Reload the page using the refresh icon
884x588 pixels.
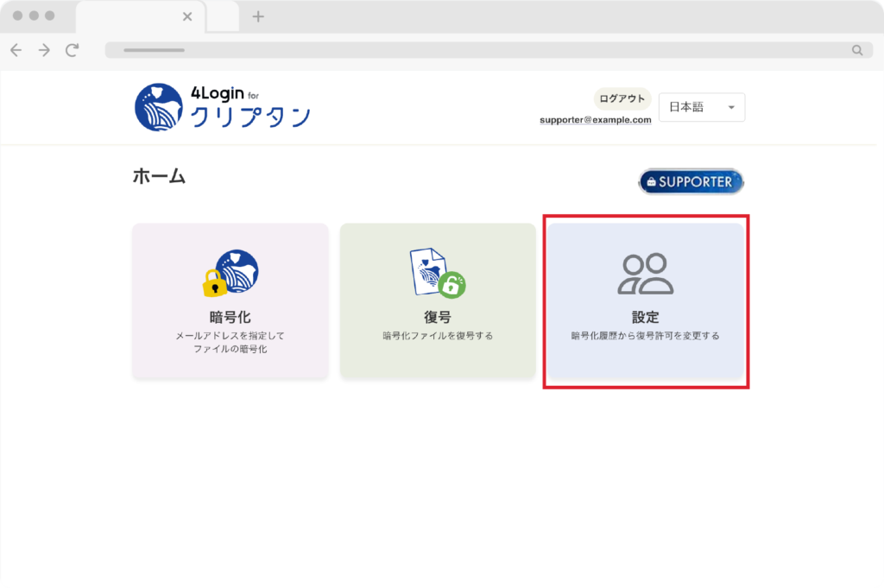pos(72,50)
